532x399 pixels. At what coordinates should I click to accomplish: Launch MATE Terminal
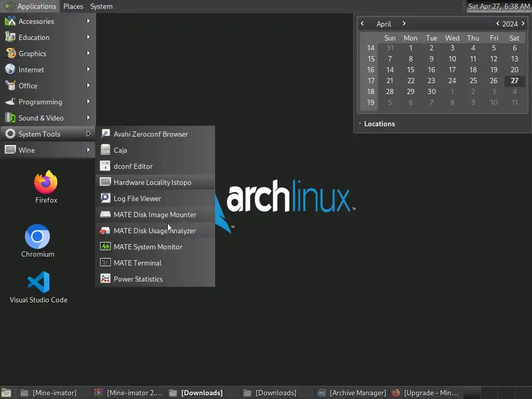coord(155,263)
